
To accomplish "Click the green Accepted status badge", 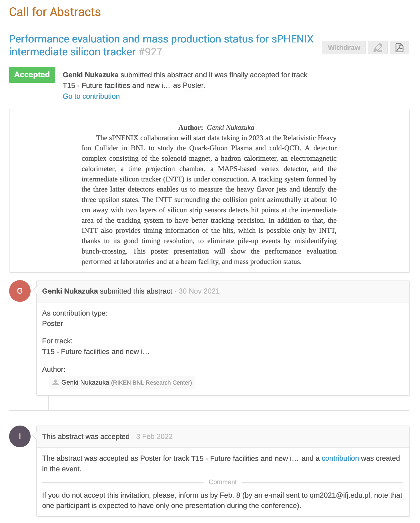I will point(32,75).
